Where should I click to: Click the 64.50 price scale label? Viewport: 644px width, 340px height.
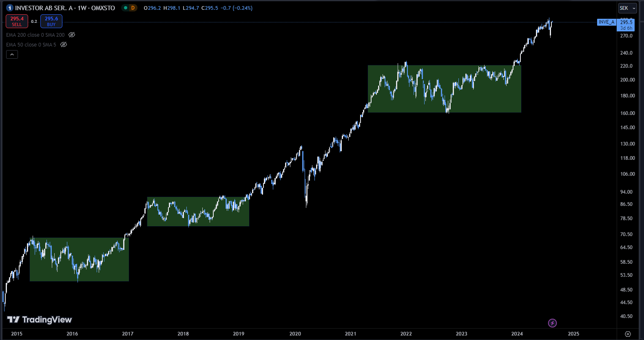click(626, 247)
